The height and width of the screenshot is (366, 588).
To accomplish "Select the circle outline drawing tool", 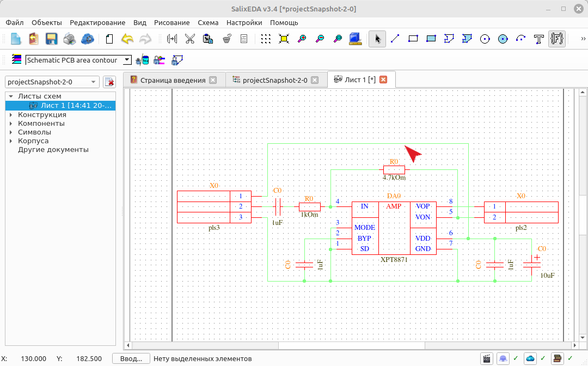I will tap(485, 39).
